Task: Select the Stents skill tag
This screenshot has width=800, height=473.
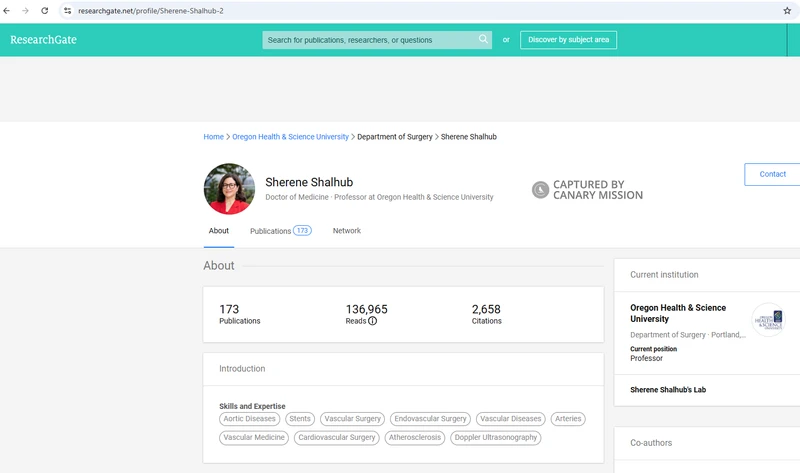Action: tap(300, 419)
